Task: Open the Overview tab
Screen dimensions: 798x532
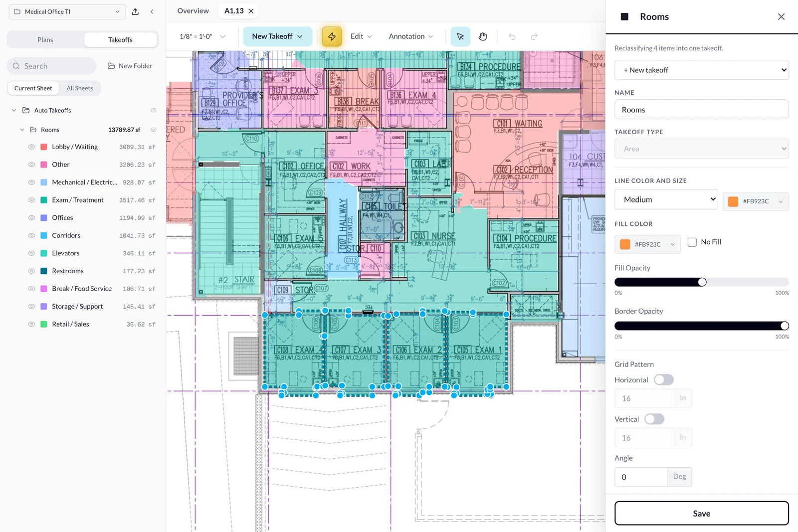Action: click(193, 11)
